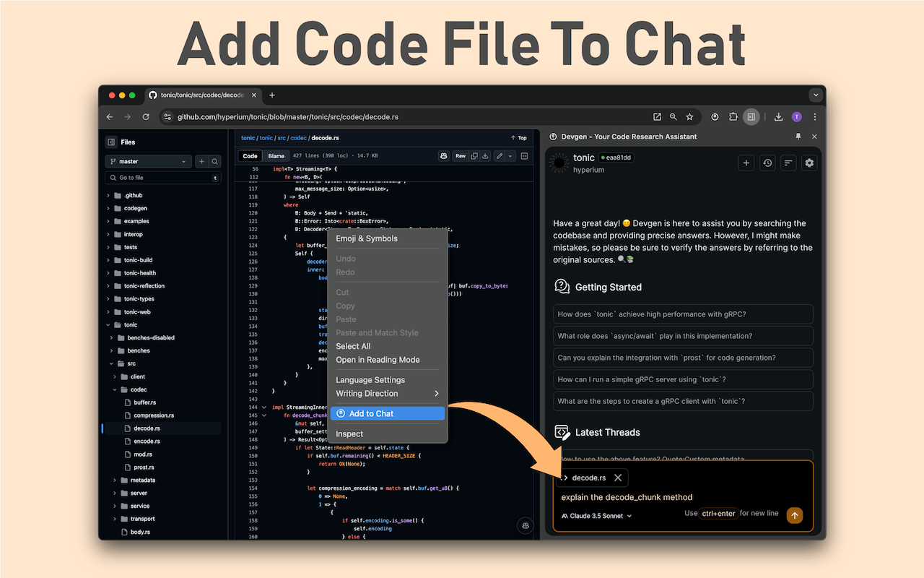Focus the Go to file search field
The height and width of the screenshot is (578, 924).
tap(162, 178)
